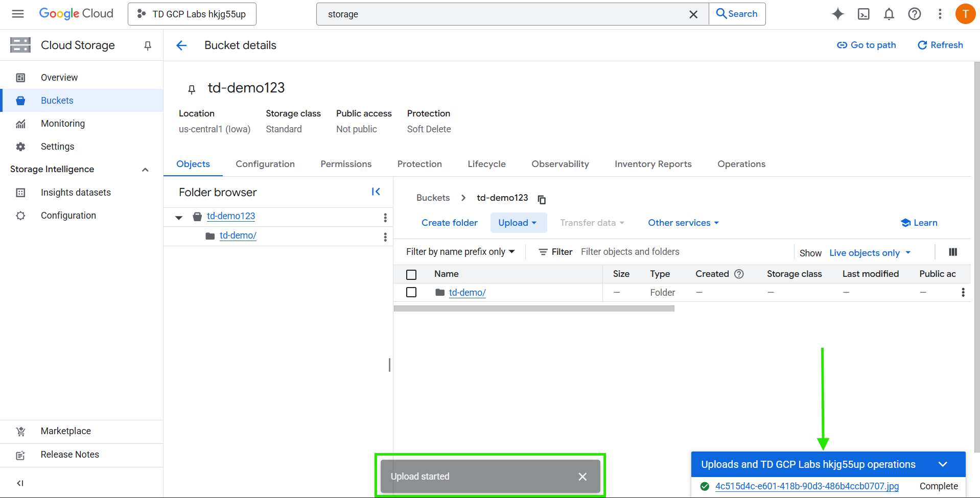Activate Cloud Shell terminal icon
The image size is (980, 498).
(864, 14)
